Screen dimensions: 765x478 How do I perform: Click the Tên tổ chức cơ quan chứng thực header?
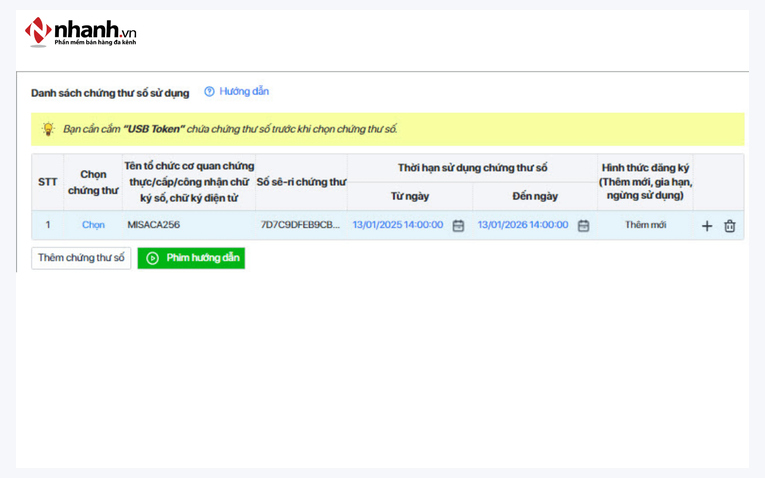coord(189,182)
